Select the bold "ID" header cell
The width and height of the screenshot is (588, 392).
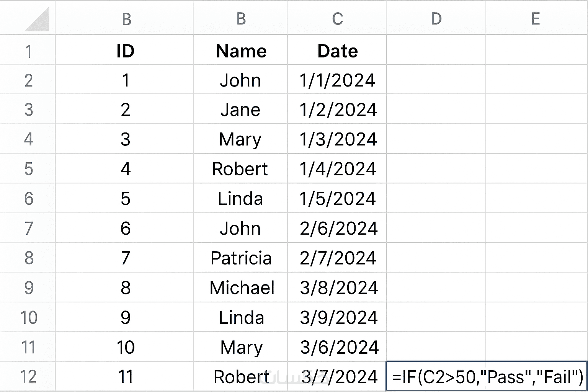tap(125, 51)
